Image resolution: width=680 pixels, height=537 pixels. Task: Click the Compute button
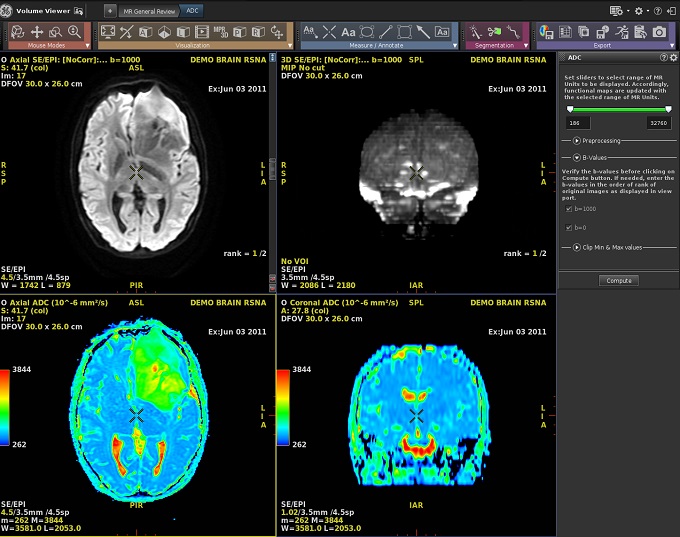tap(617, 281)
